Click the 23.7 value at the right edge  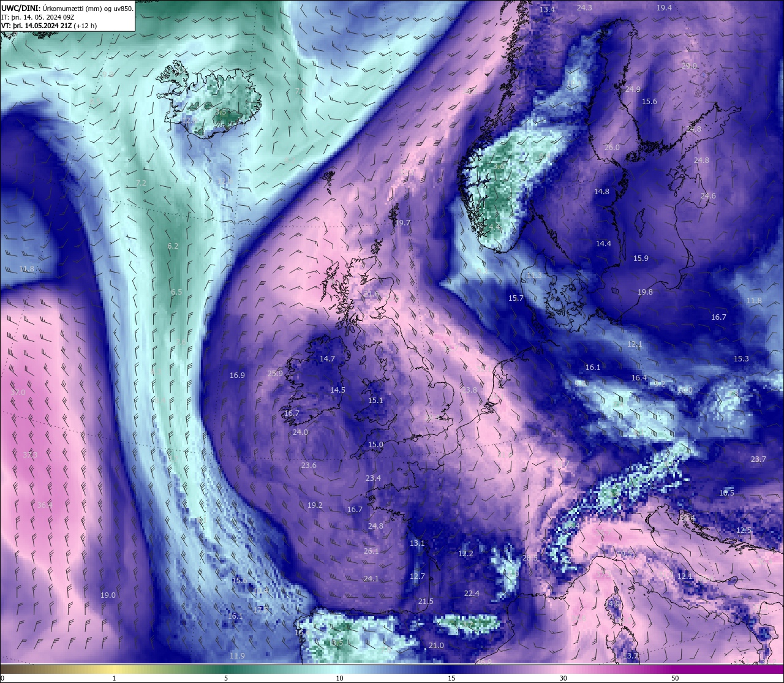pos(758,459)
